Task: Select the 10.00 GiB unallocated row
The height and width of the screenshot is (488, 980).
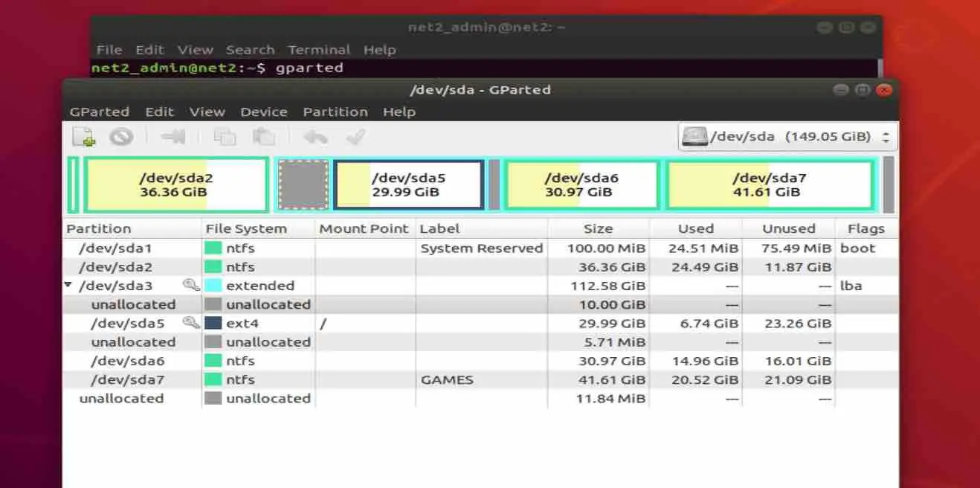Action: pyautogui.click(x=480, y=304)
